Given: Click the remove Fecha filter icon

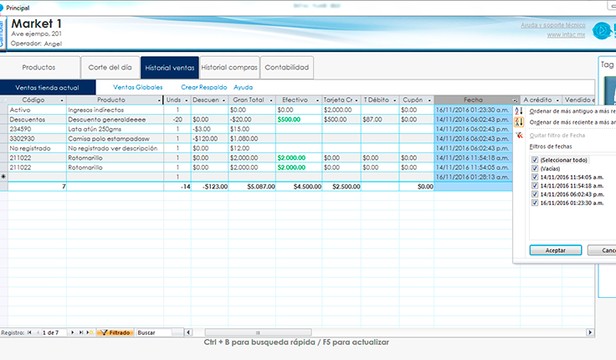Looking at the screenshot, I should click(x=519, y=135).
